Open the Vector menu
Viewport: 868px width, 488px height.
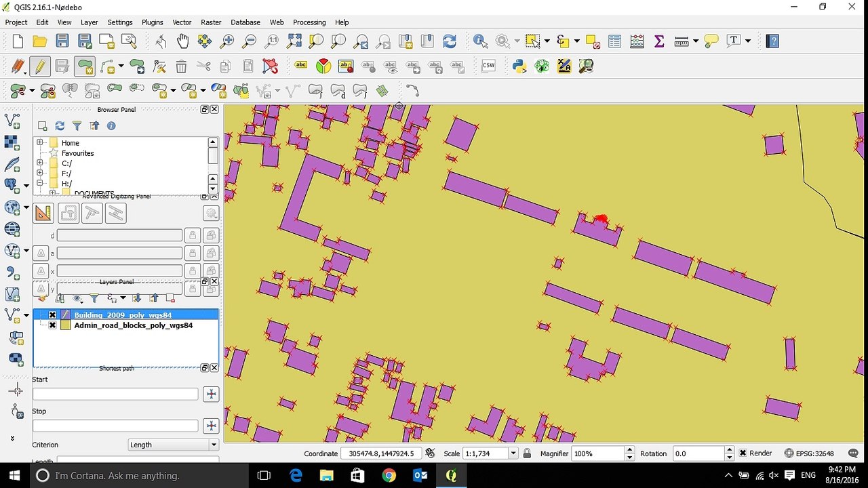click(182, 22)
